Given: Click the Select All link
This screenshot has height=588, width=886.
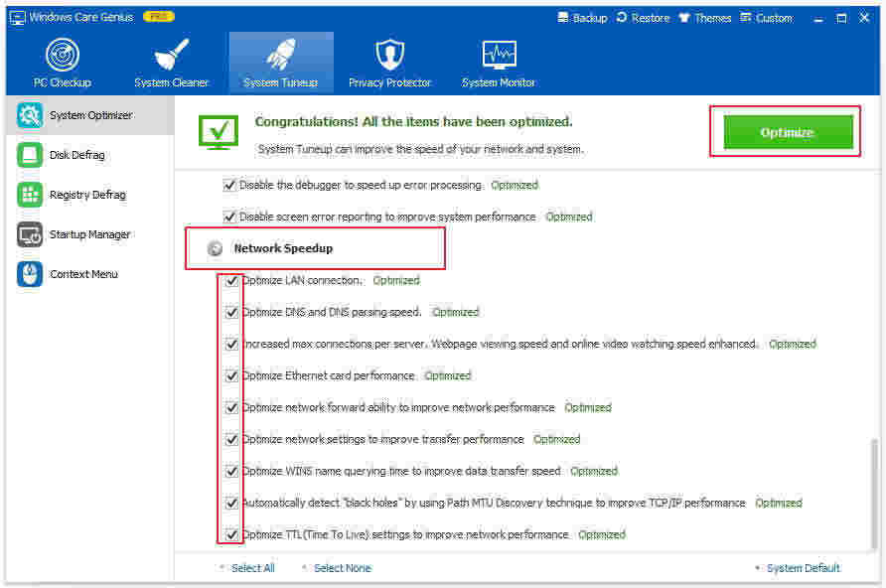Looking at the screenshot, I should (252, 568).
